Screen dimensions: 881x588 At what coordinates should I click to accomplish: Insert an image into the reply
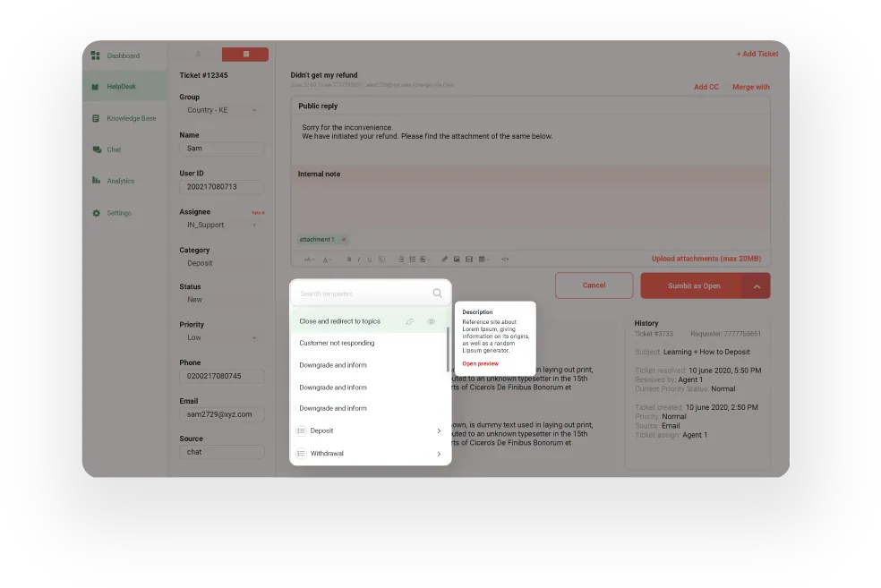click(x=456, y=259)
